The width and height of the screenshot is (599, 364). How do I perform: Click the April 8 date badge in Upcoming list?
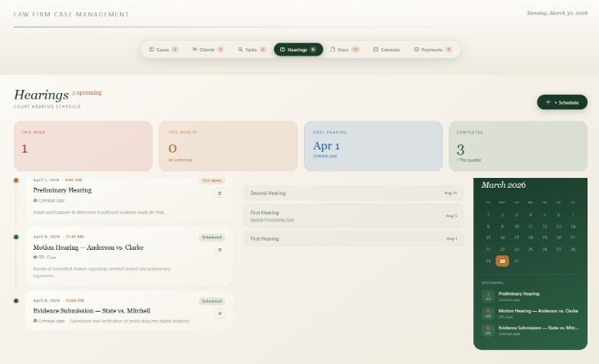488,330
